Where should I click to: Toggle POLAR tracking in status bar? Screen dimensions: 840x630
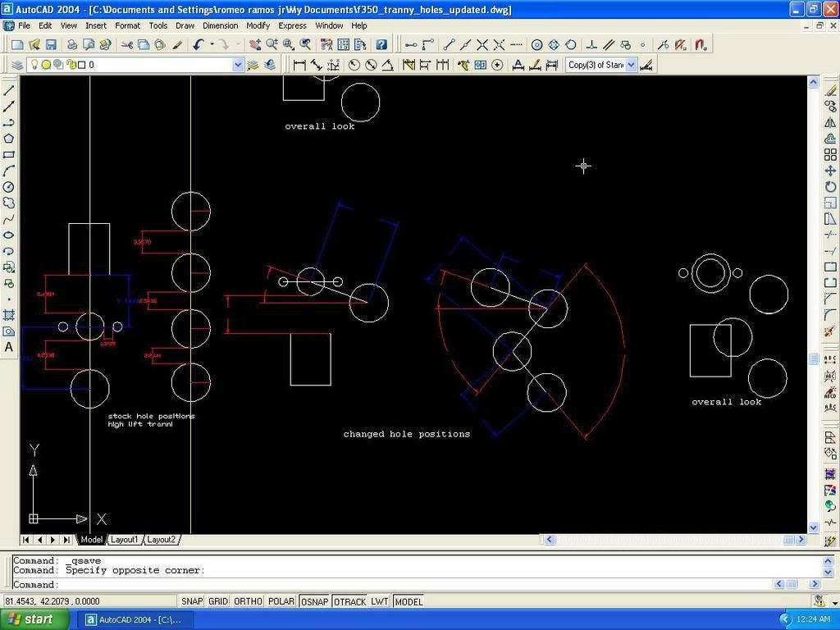(x=281, y=601)
